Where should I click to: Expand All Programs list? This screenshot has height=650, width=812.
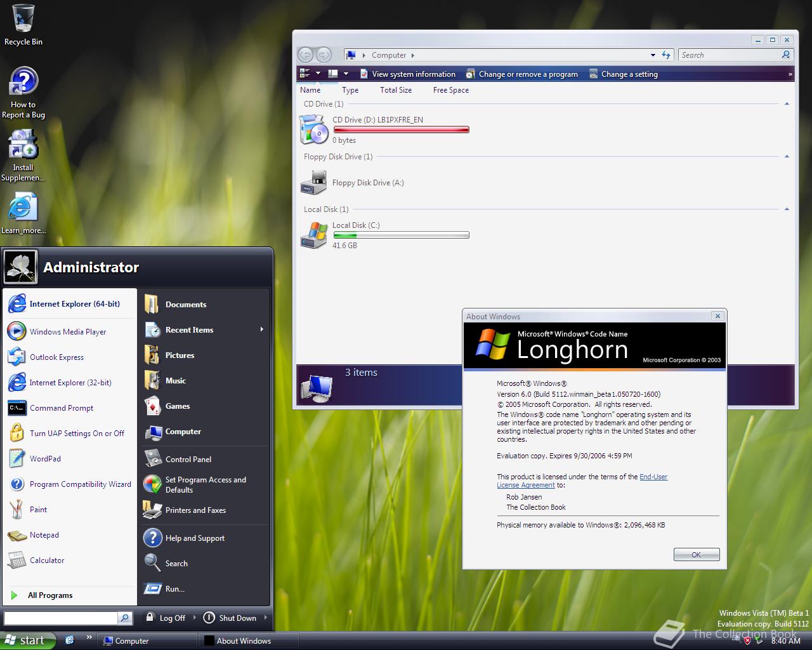tap(69, 595)
